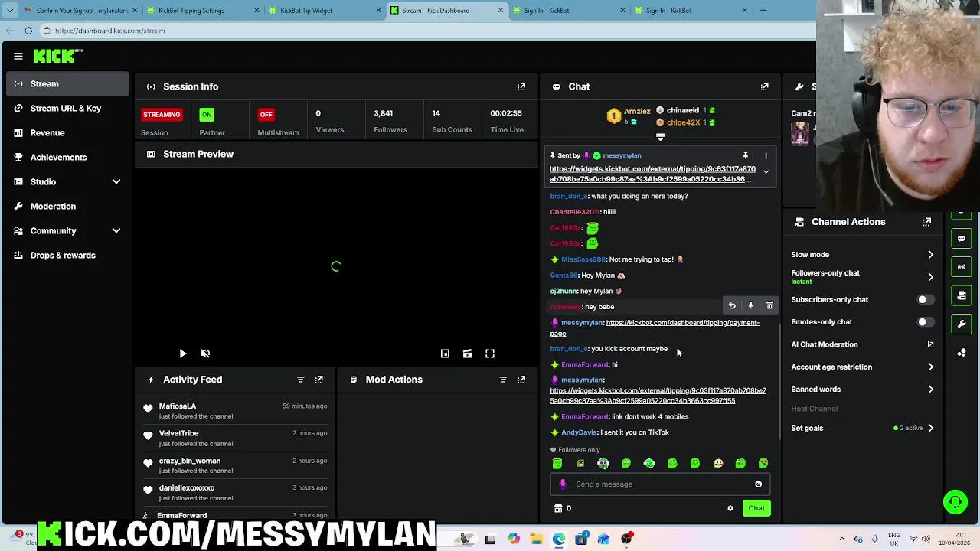Viewport: 980px width, 551px height.
Task: Enter fullscreen on stream preview
Action: tap(490, 354)
